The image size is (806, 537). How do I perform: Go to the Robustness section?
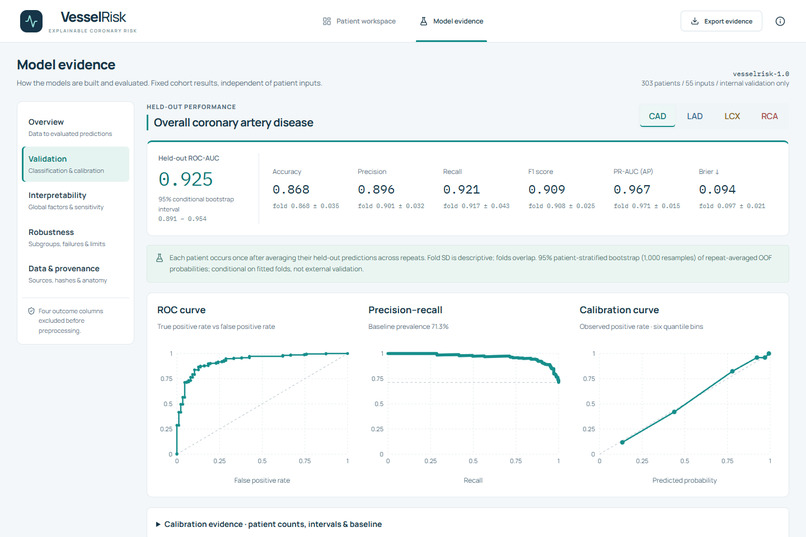[76, 237]
